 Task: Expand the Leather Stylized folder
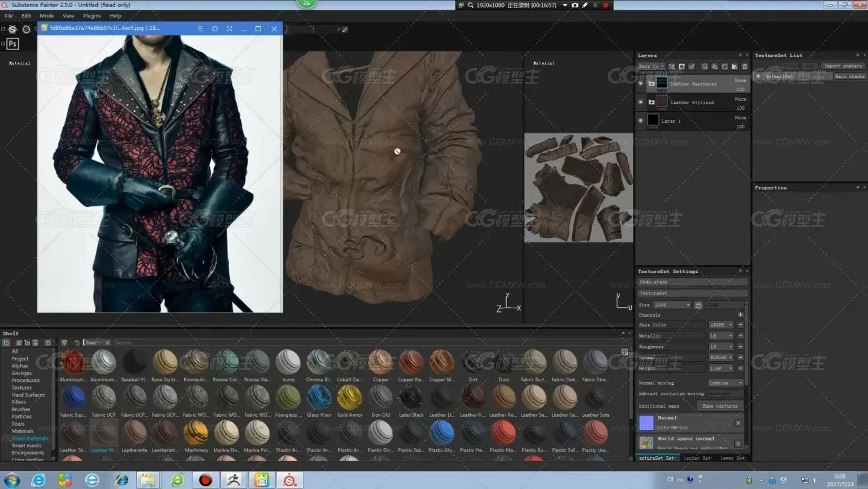tap(651, 102)
